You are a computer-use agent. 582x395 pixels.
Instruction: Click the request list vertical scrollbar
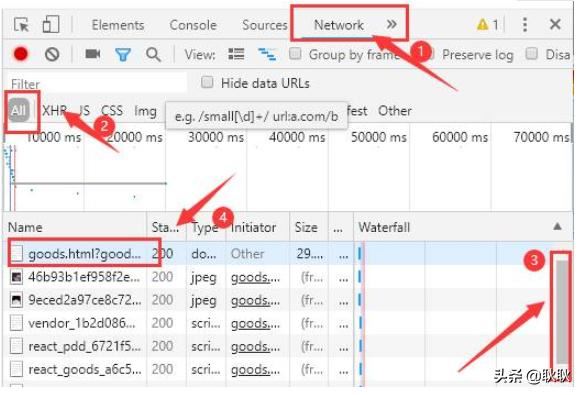click(x=562, y=311)
